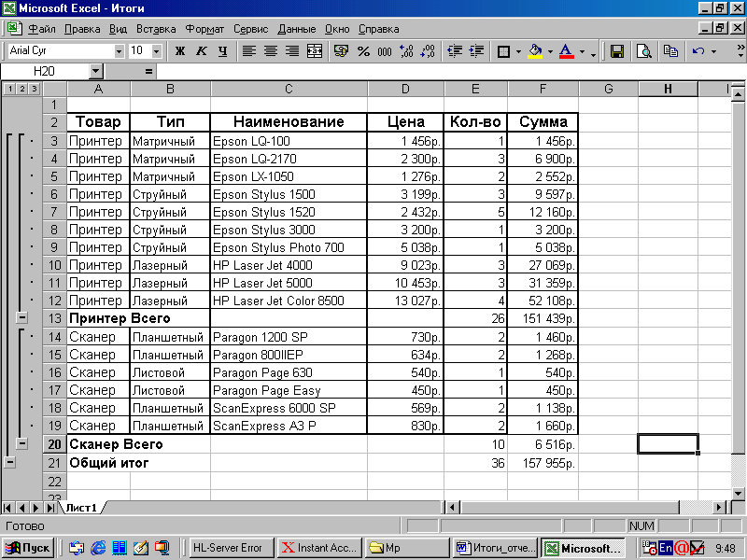Go to the first sheet tab
747x560 pixels.
[x=7, y=508]
